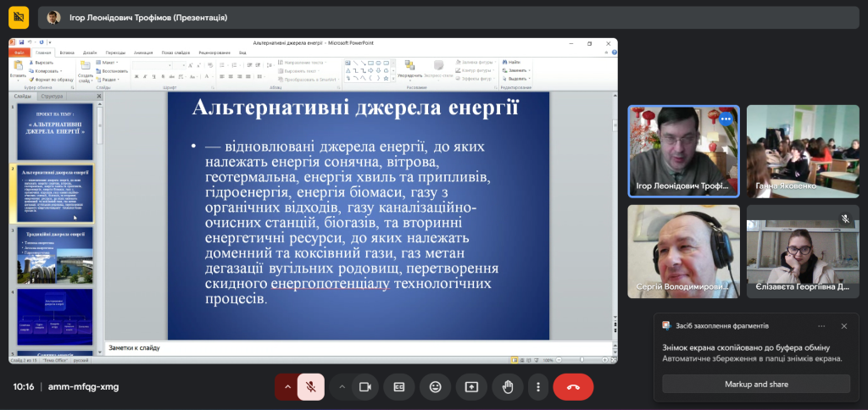Switch to the Вставка ribbon tab
The image size is (868, 410).
click(67, 53)
